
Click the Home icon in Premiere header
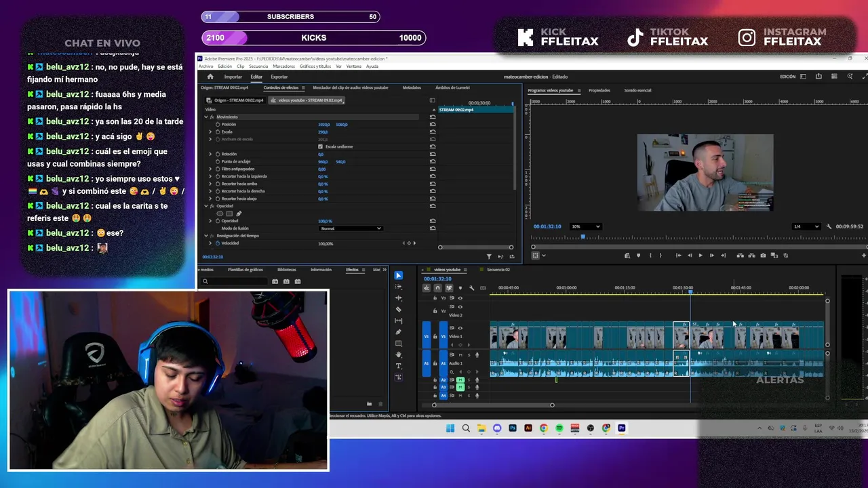pos(210,77)
